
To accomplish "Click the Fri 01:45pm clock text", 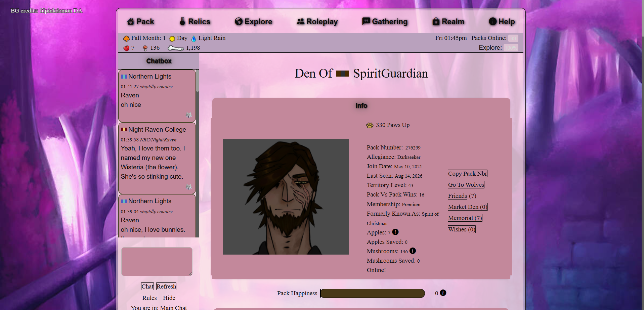I will [x=451, y=38].
